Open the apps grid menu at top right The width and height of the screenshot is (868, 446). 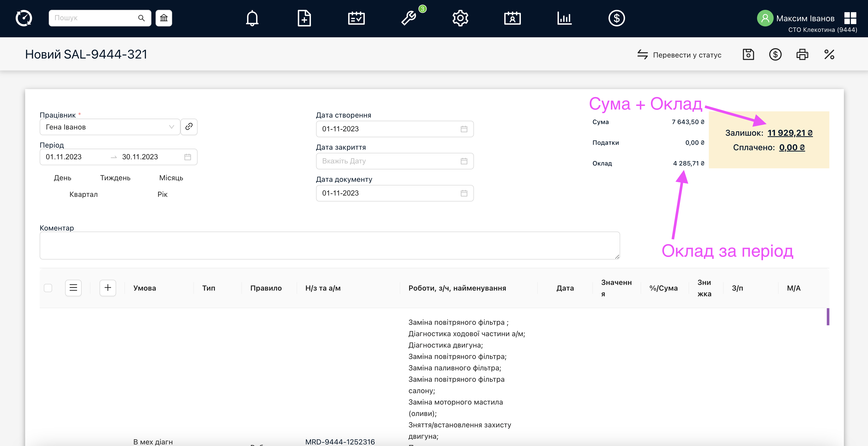pyautogui.click(x=850, y=18)
